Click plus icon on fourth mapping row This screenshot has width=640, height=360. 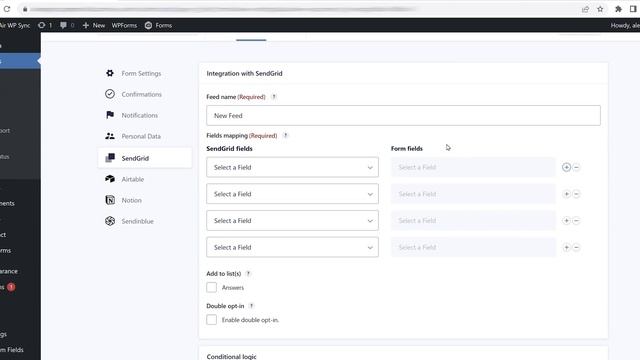566,247
